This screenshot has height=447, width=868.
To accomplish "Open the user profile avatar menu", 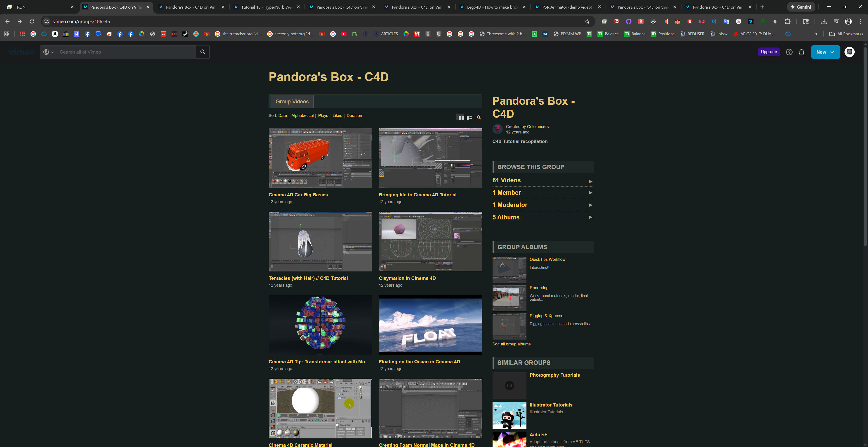I will click(849, 52).
